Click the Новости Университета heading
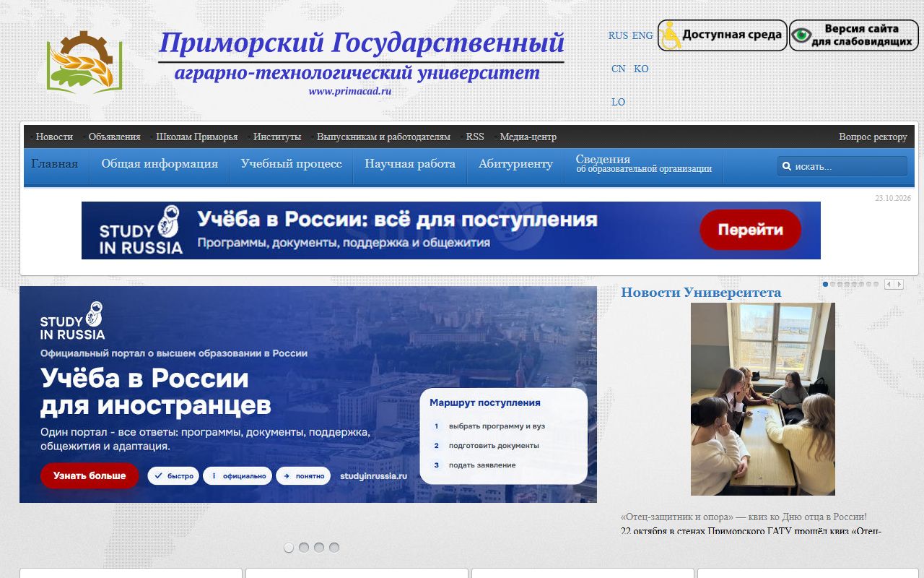Screen dimensions: 924x578 pos(701,293)
